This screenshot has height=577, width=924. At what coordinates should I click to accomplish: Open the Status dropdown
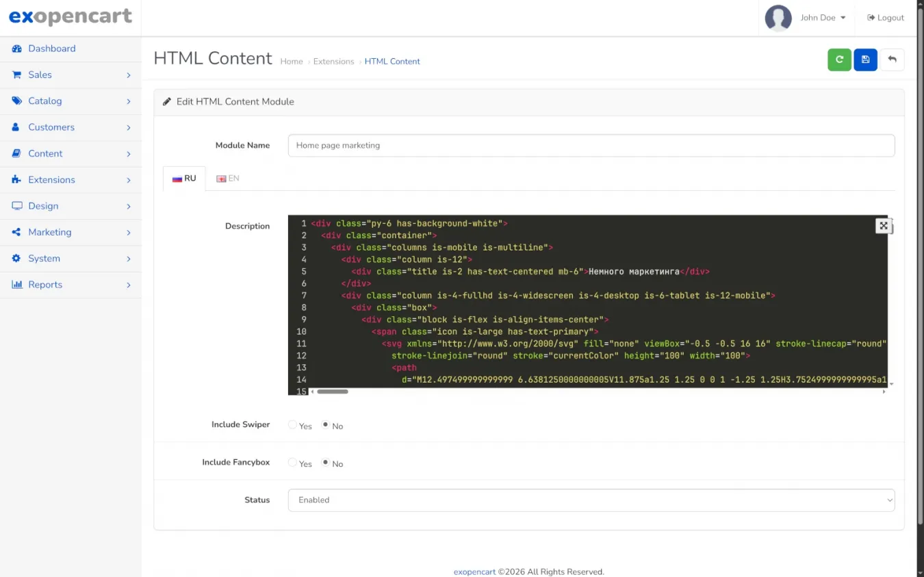591,500
